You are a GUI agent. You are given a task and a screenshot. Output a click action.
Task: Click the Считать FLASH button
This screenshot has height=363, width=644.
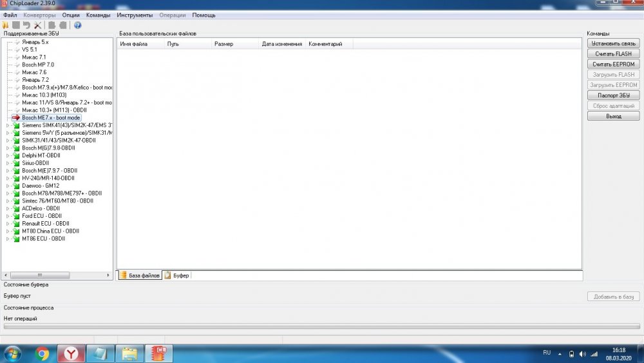tap(613, 54)
